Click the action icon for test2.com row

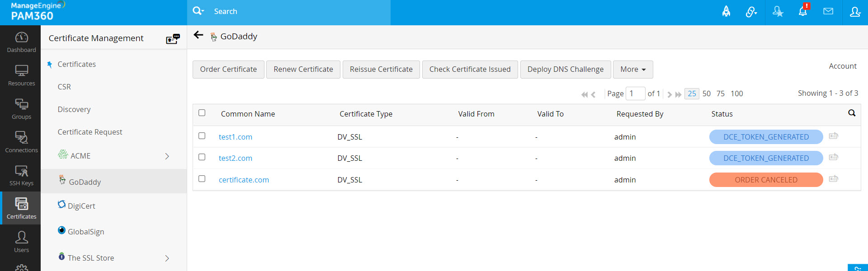pyautogui.click(x=834, y=157)
